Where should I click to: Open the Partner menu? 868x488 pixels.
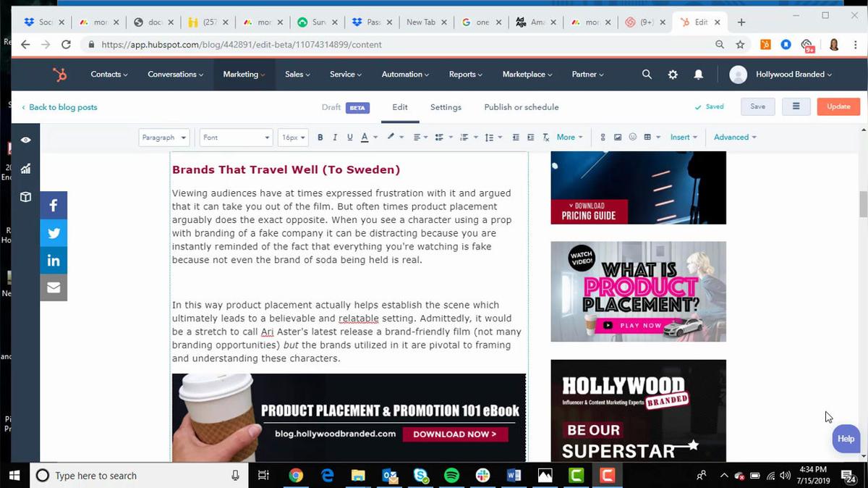588,75
